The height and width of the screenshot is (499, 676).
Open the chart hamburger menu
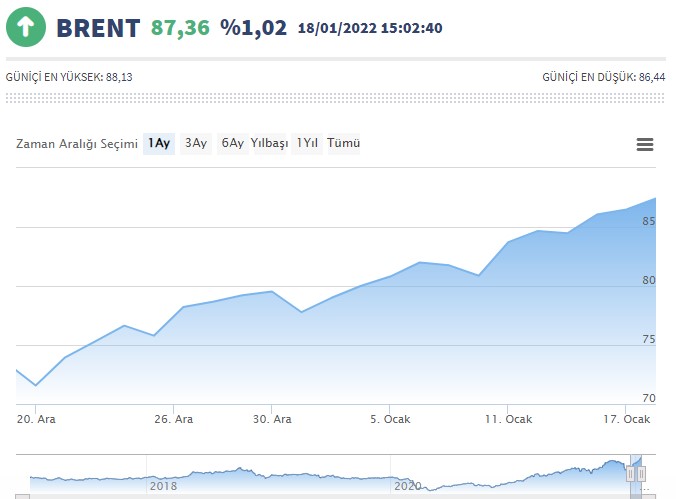pyautogui.click(x=645, y=144)
